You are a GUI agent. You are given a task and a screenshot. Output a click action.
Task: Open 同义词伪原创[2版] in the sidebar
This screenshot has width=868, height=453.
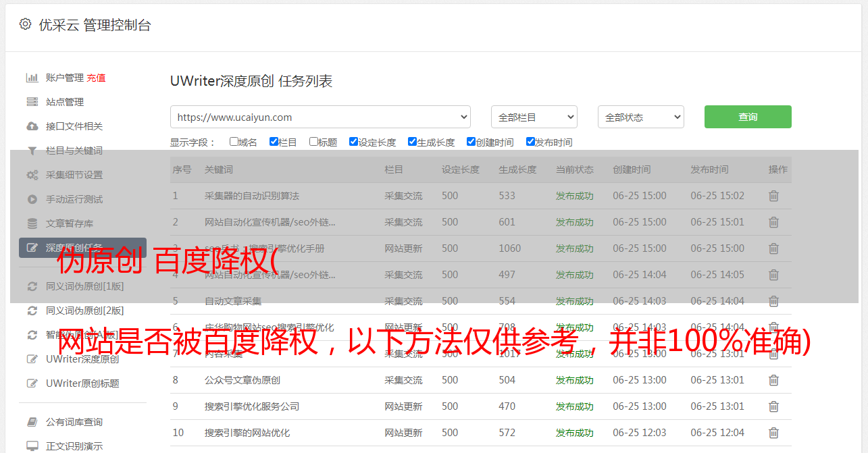pyautogui.click(x=84, y=311)
